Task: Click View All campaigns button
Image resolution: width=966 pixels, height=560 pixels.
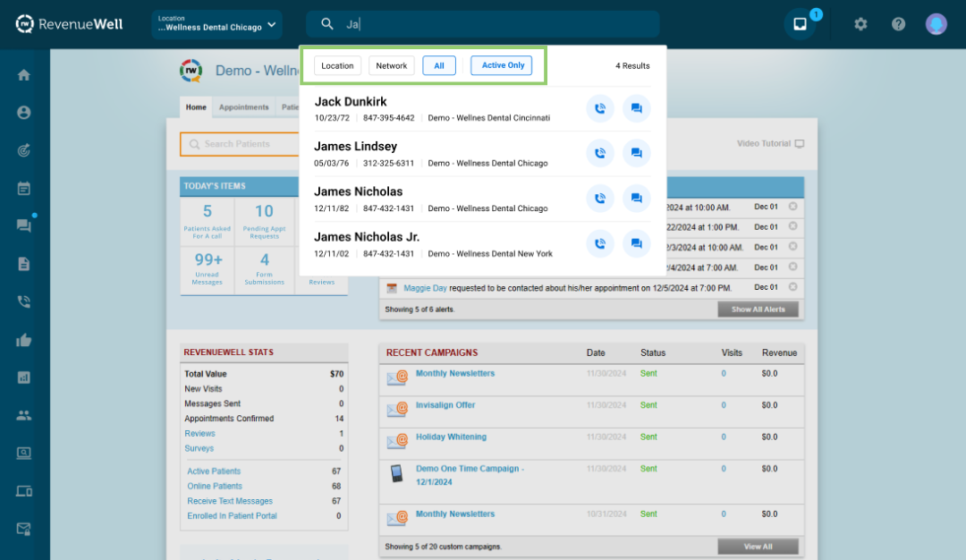Action: tap(758, 547)
